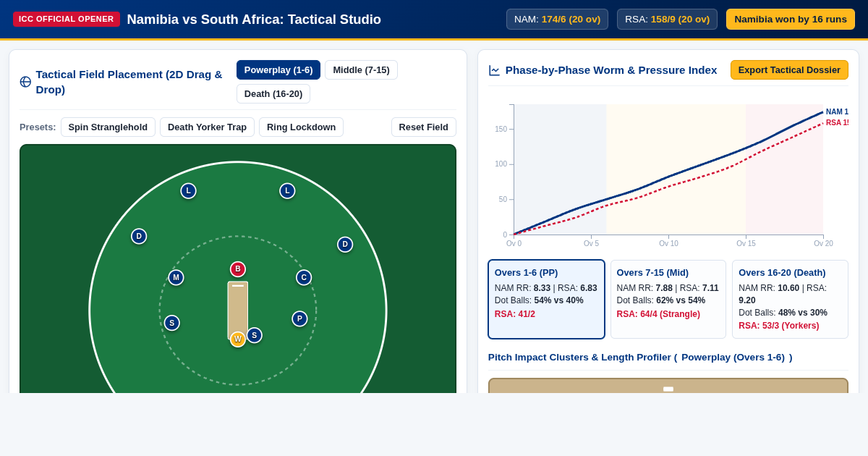Click Dot Balls: 62% vs 54% text
This screenshot has height=456, width=868.
pyautogui.click(x=661, y=300)
